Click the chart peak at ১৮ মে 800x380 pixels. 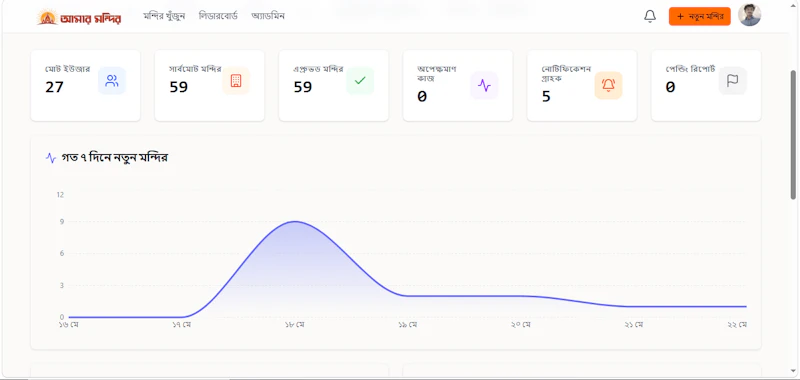295,221
